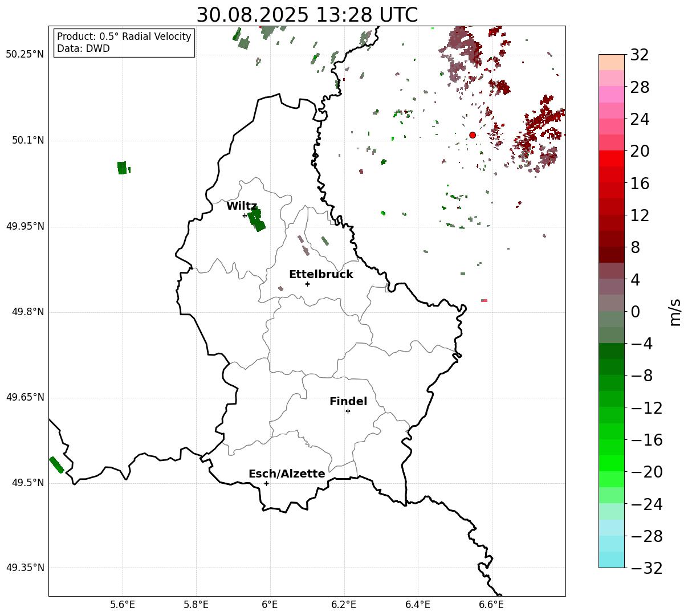Click the "Product: 0.5° Radial Velocity" legend line

[124, 36]
